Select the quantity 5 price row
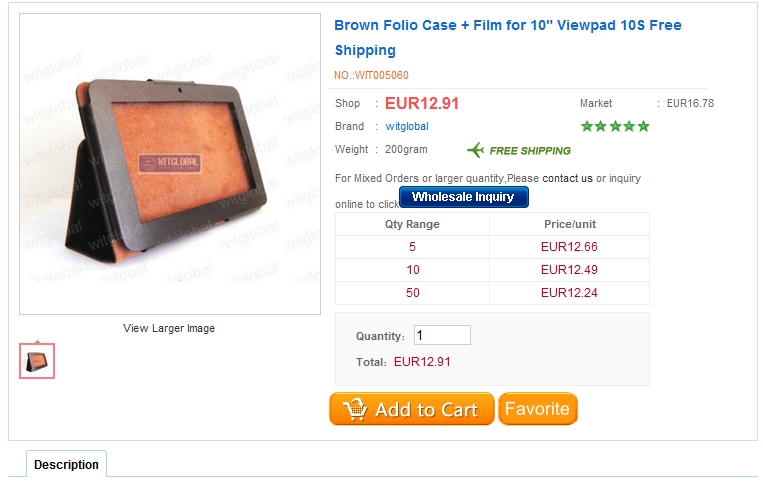This screenshot has height=486, width=763. click(x=492, y=247)
